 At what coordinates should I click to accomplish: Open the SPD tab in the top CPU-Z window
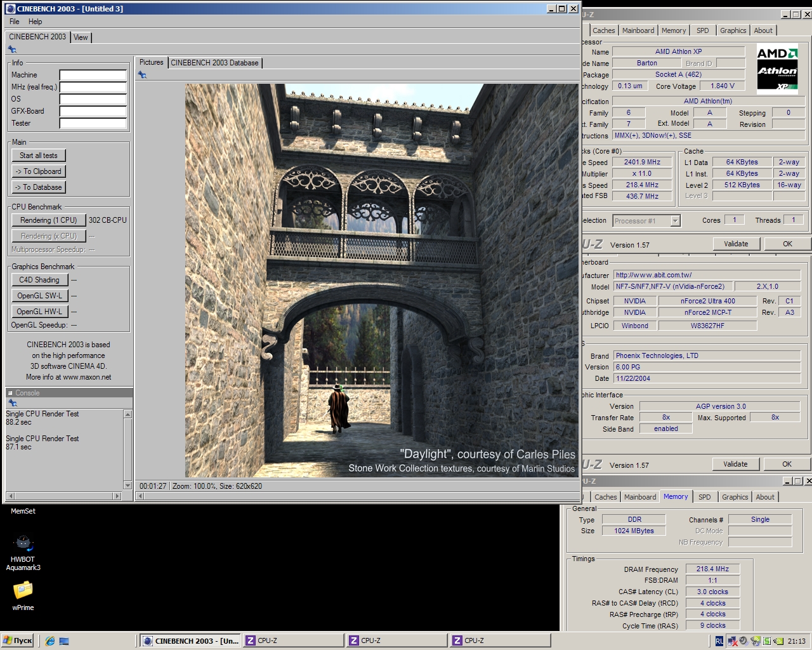[x=702, y=30]
